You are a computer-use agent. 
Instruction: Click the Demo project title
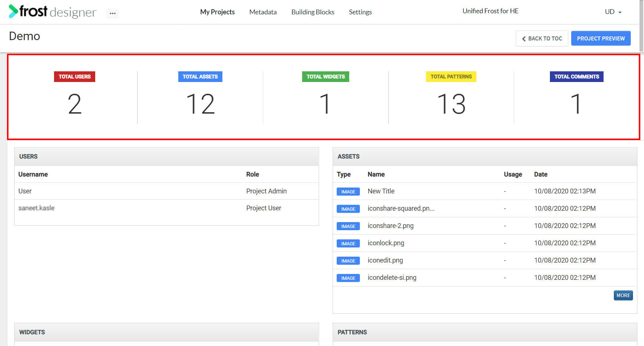coord(25,36)
